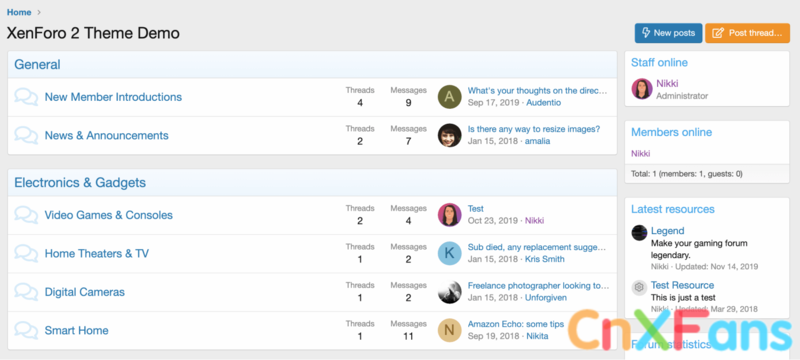Open the Electronics & Gadgets category heading
The image size is (800, 360).
(80, 183)
